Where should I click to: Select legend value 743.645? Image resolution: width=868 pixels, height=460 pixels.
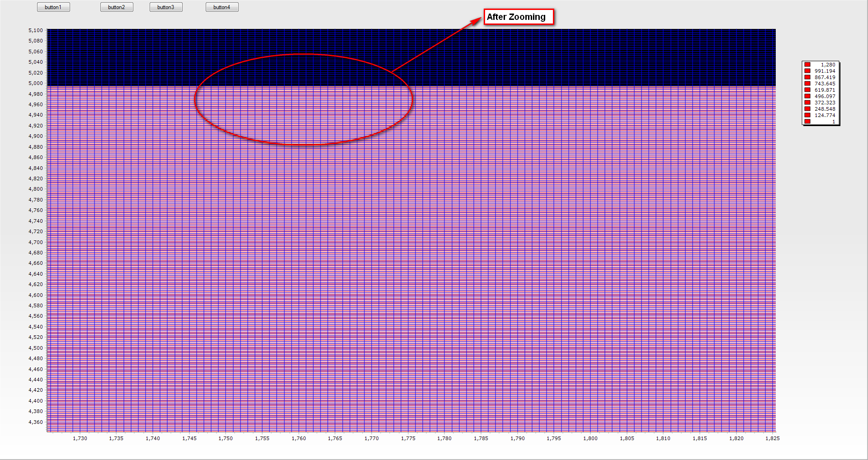click(825, 84)
